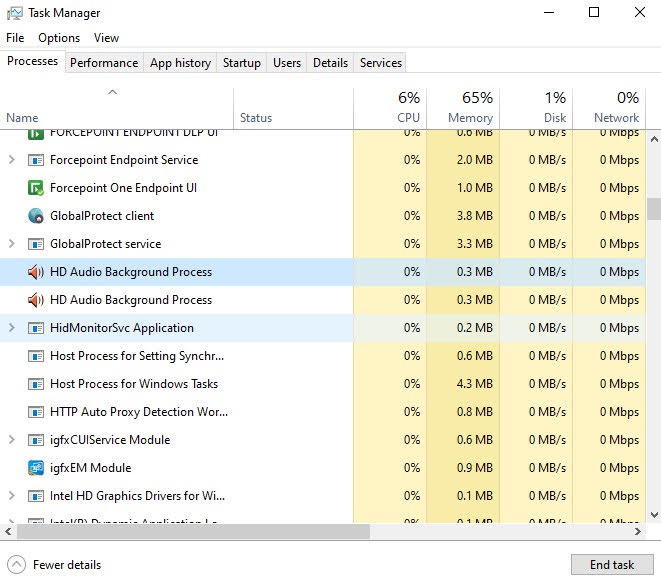The height and width of the screenshot is (586, 661).
Task: Switch to the Services tab
Action: pyautogui.click(x=381, y=63)
